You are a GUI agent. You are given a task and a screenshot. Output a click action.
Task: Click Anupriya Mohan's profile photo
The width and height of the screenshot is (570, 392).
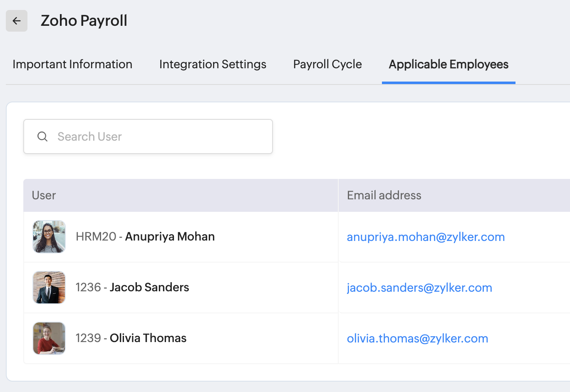click(x=49, y=237)
